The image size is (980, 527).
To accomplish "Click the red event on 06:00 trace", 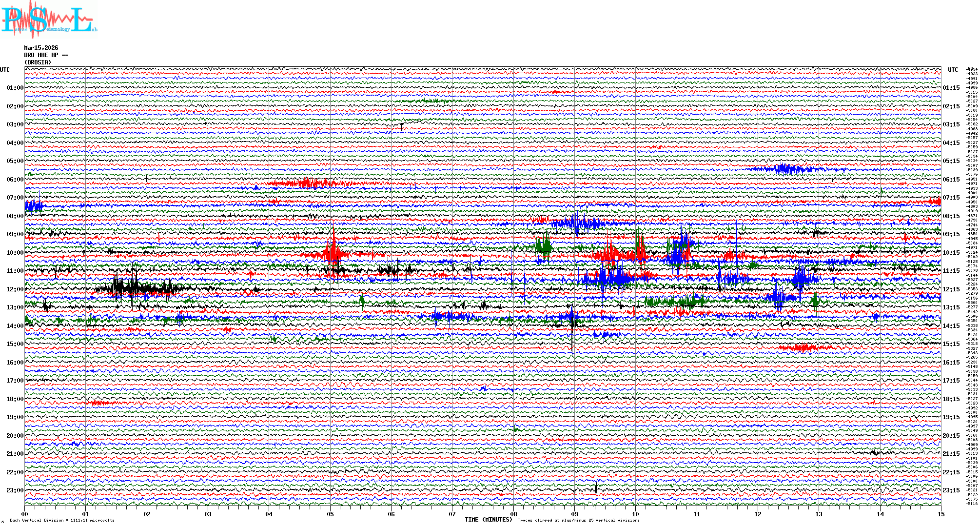I will point(307,183).
